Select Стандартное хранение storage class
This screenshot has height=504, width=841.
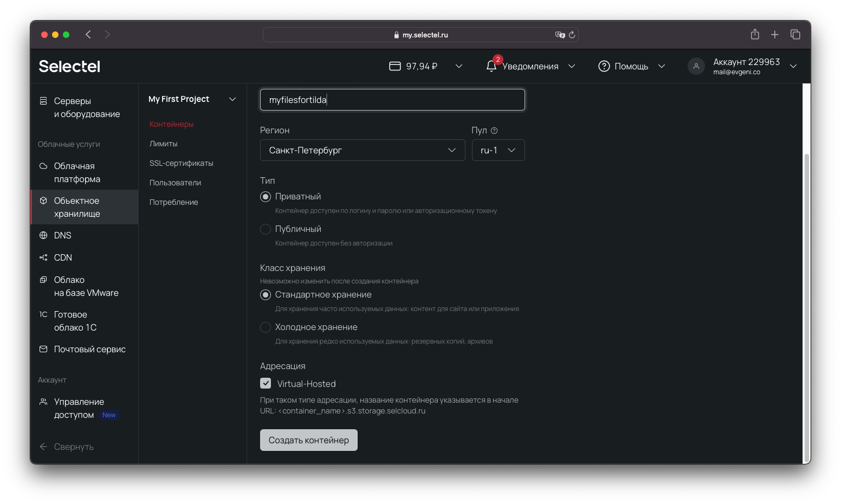click(266, 295)
